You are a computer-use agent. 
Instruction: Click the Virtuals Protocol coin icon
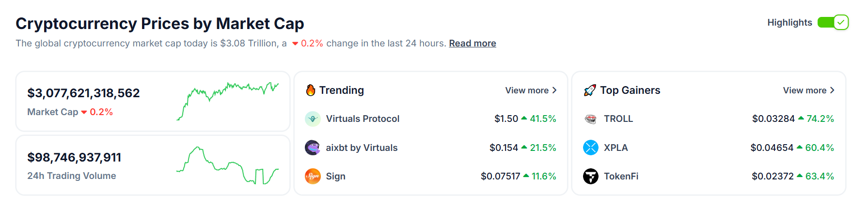pos(313,118)
